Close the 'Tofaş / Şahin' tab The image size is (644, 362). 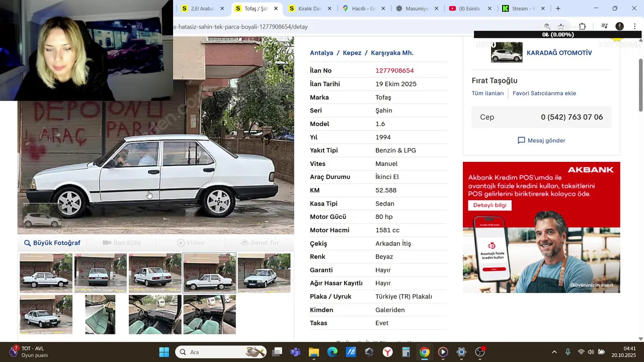(x=276, y=9)
